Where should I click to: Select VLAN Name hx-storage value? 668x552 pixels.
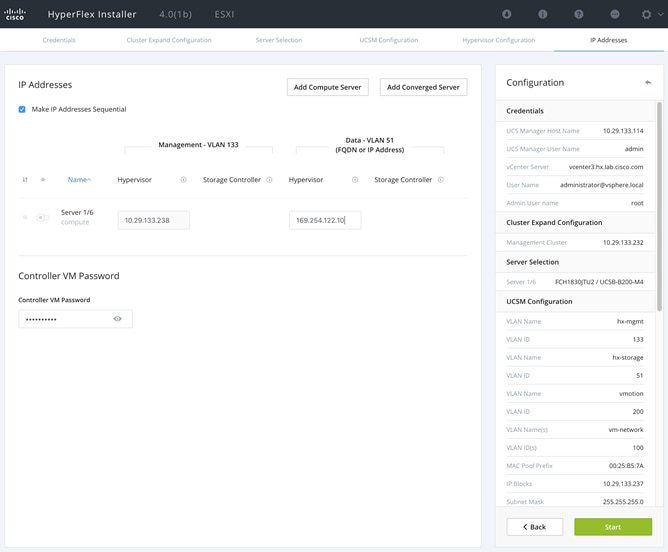[628, 357]
